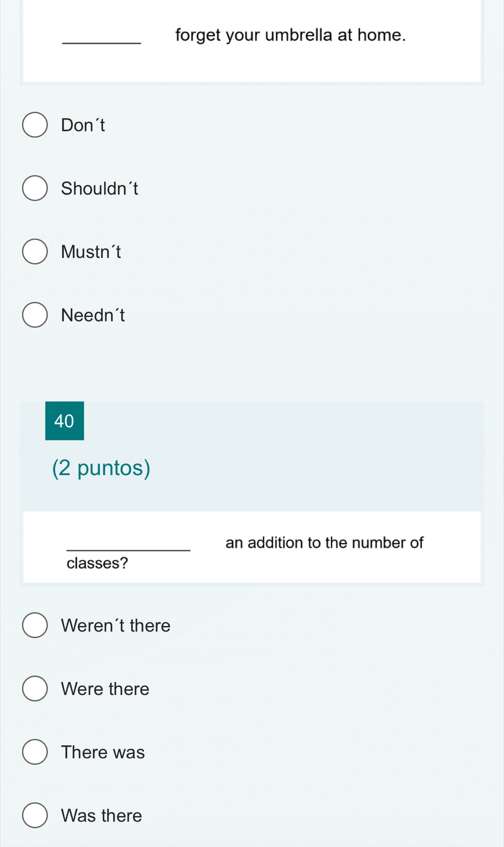Click the Were there answer label
504x847 pixels.
[105, 689]
